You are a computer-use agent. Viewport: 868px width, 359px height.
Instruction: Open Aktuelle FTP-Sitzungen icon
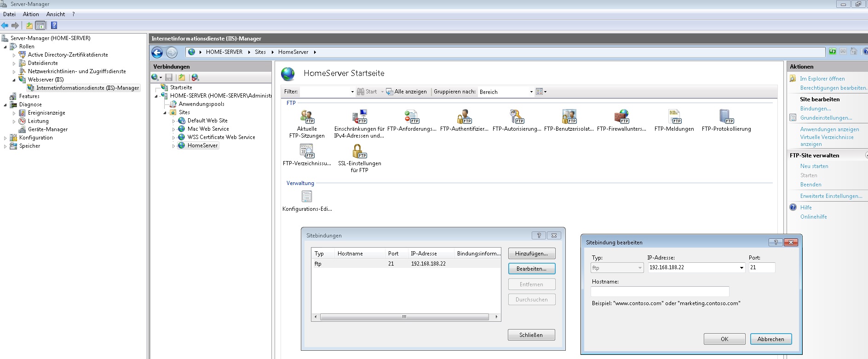pyautogui.click(x=307, y=116)
